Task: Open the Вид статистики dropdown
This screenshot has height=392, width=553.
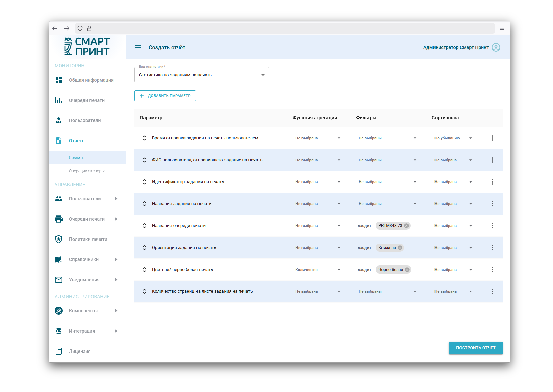Action: click(x=202, y=75)
